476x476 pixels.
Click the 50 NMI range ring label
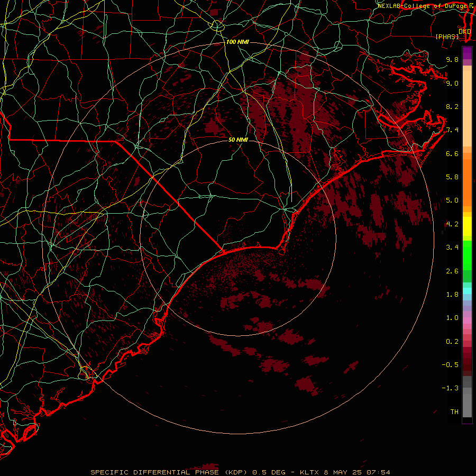point(238,140)
